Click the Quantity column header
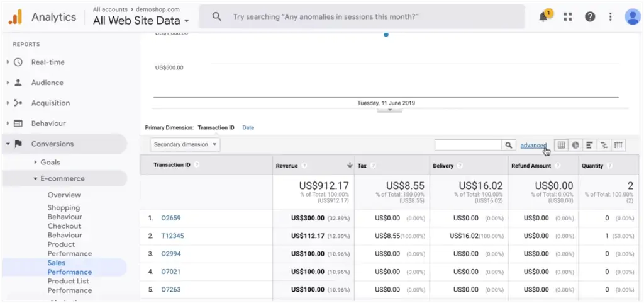Viewport: 644px width, 303px height. pos(592,166)
